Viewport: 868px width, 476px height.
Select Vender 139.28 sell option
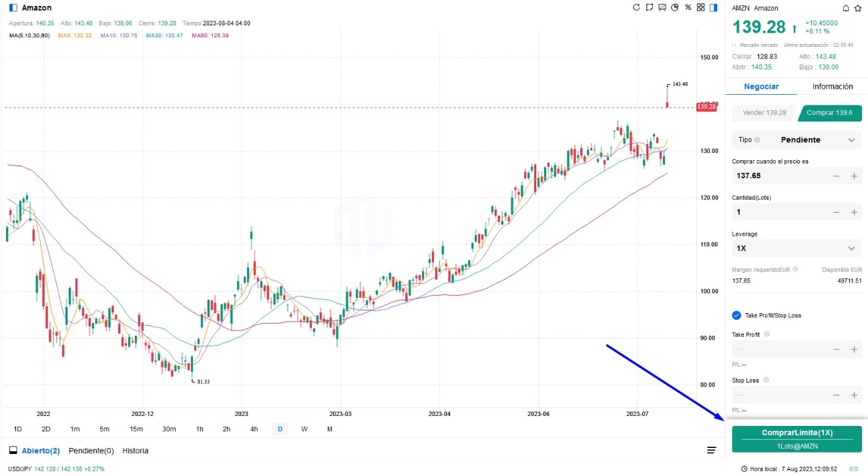point(764,113)
